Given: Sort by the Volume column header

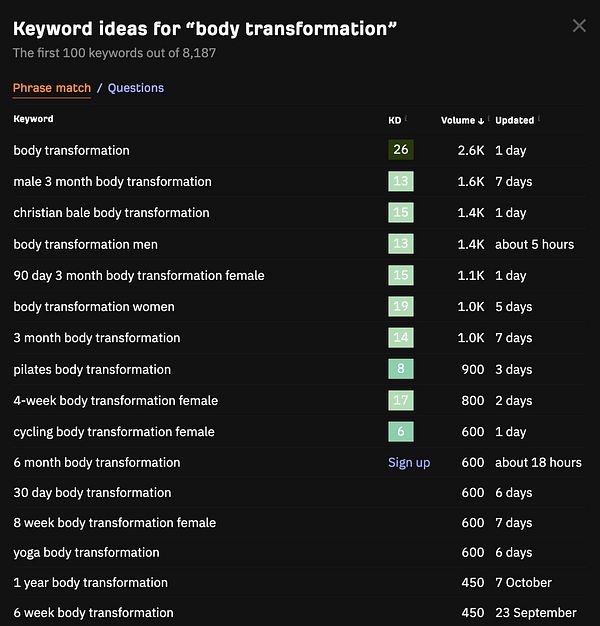Looking at the screenshot, I should click(462, 120).
